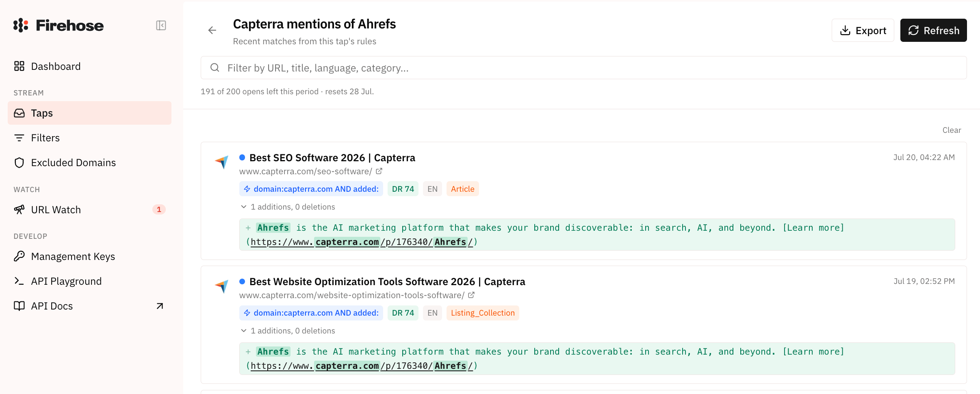Click the Jul 20, 04:22 AM timestamp

coord(924,157)
